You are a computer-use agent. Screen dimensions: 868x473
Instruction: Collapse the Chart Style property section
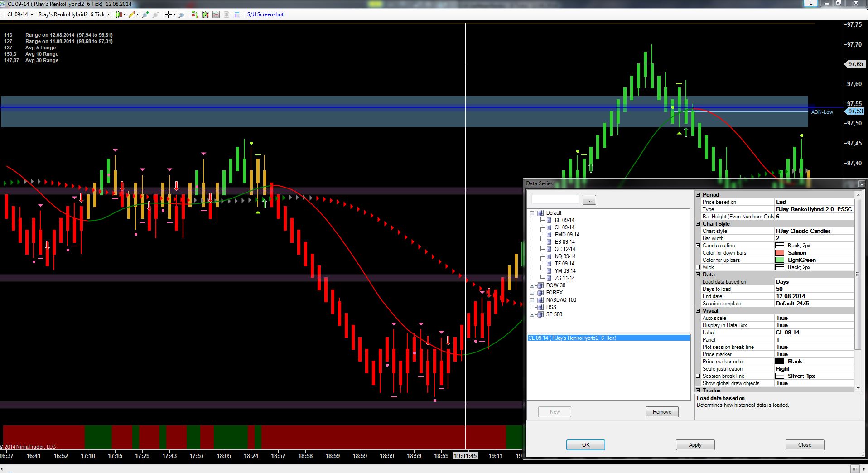point(698,224)
